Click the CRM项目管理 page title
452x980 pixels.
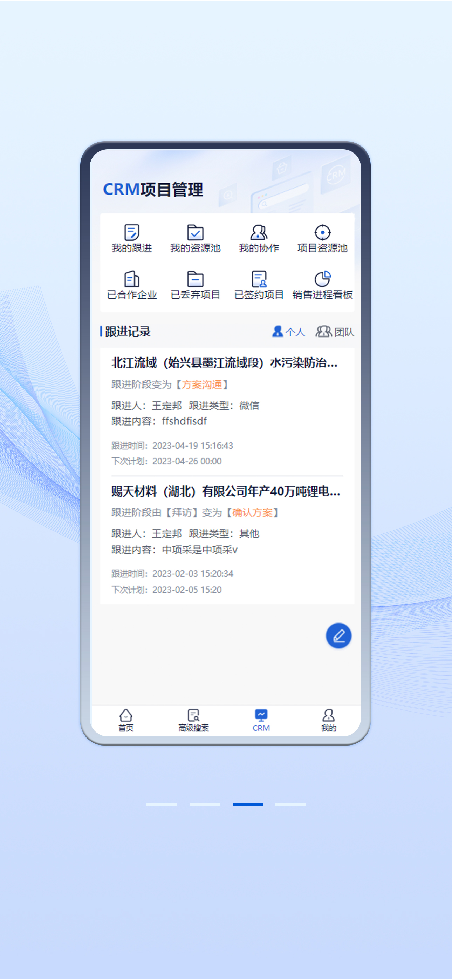click(x=153, y=190)
